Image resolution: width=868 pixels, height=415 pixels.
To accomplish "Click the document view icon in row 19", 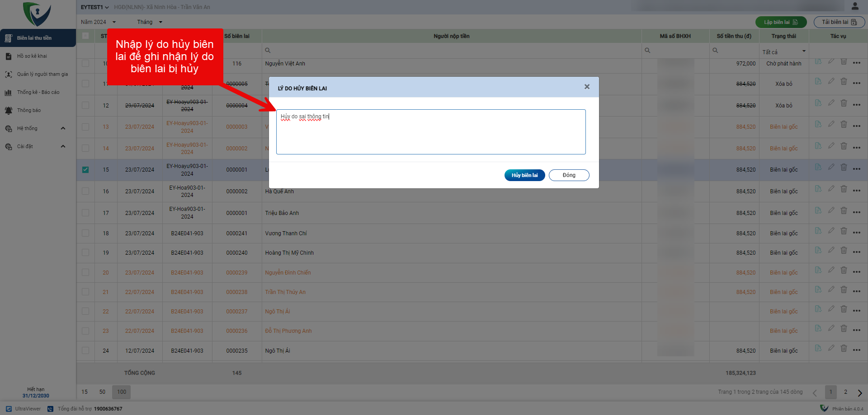I will click(818, 251).
